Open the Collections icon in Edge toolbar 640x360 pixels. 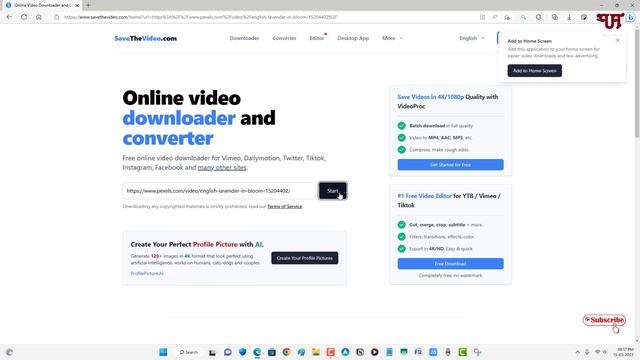pos(554,17)
